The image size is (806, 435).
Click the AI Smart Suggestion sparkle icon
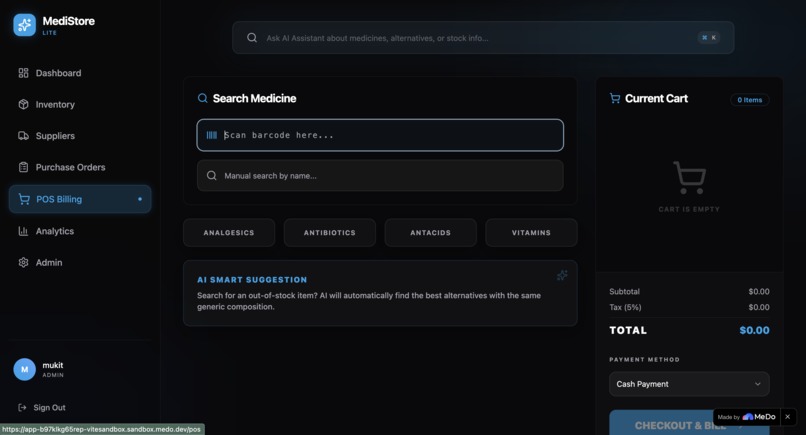562,276
